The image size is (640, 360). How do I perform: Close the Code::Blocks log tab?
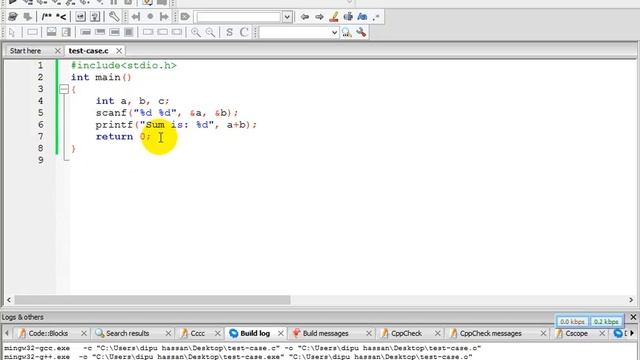(84, 333)
